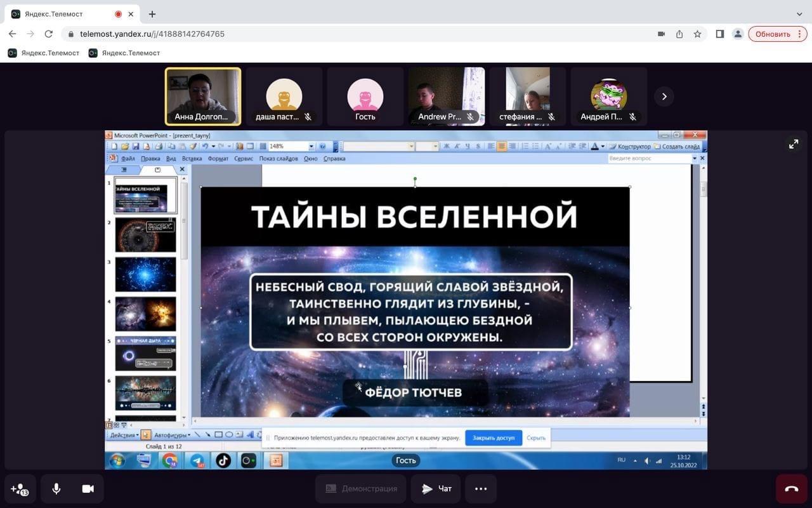Viewport: 812px width, 508px height.
Task: Reload the Telemost page
Action: [49, 34]
